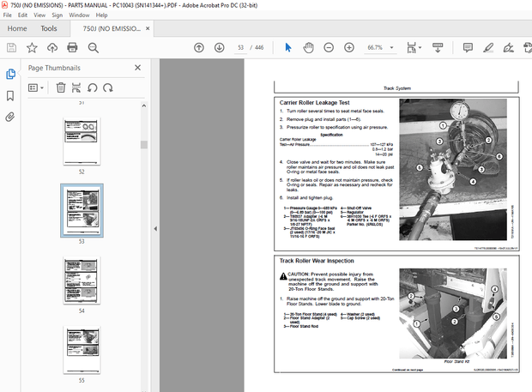Print the document with printer icon
This screenshot has width=532, height=392.
[x=72, y=48]
